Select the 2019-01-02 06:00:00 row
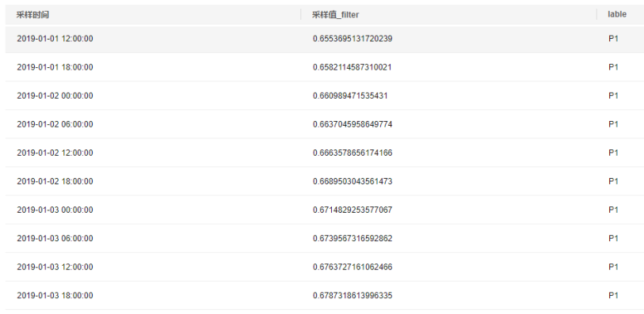Viewport: 644px width, 314px height. coord(325,124)
